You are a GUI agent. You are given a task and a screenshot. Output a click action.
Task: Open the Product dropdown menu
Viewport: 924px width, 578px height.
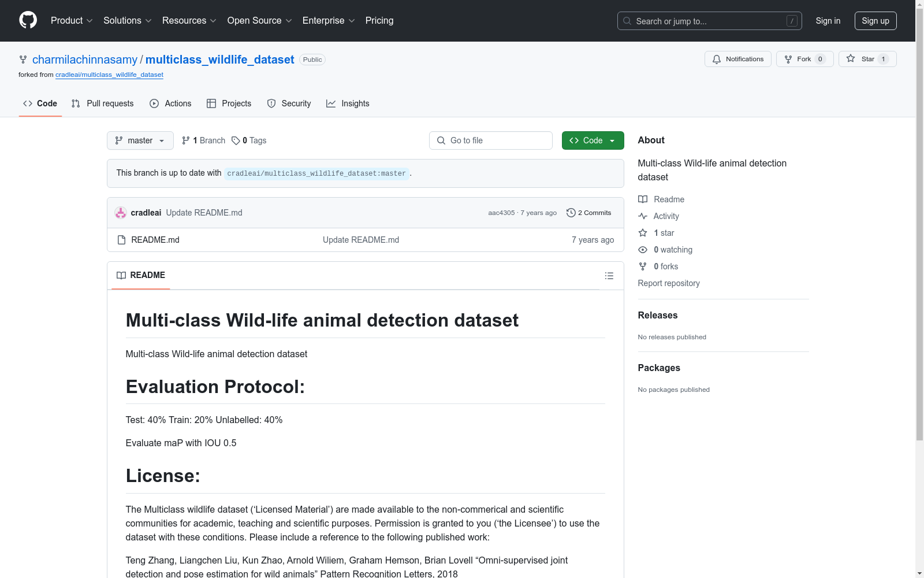tap(72, 21)
